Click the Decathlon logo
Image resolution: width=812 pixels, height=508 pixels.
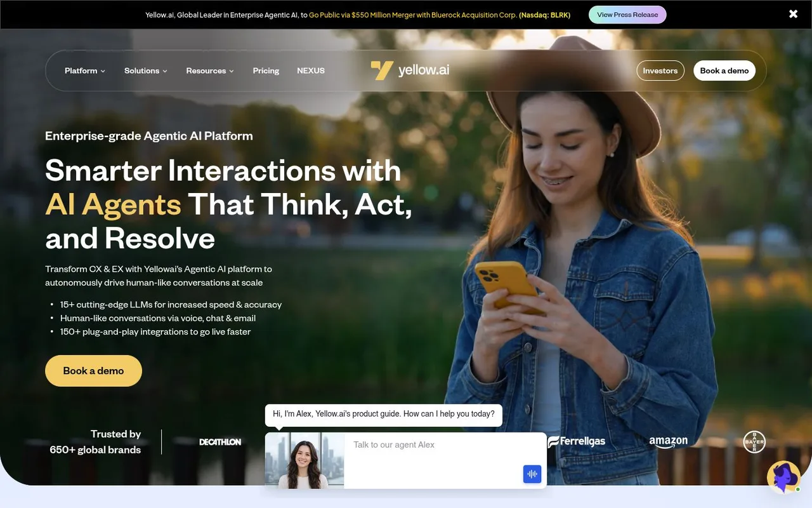click(x=220, y=442)
